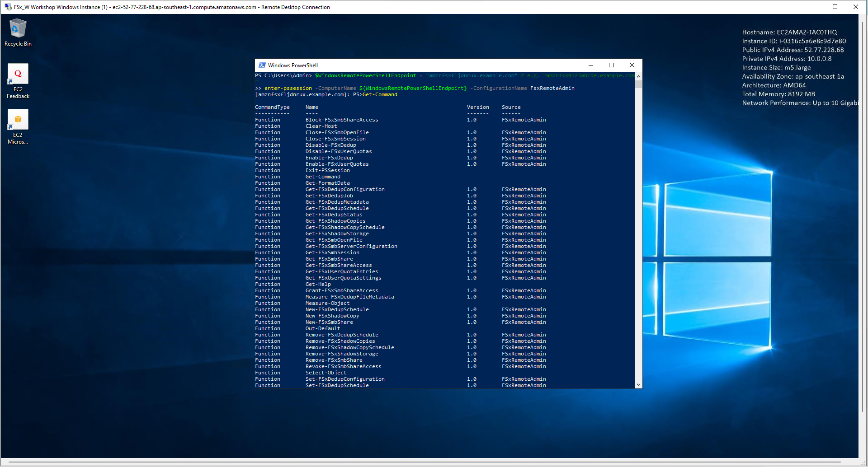This screenshot has height=467, width=868.
Task: Click the Version column header
Action: 478,107
